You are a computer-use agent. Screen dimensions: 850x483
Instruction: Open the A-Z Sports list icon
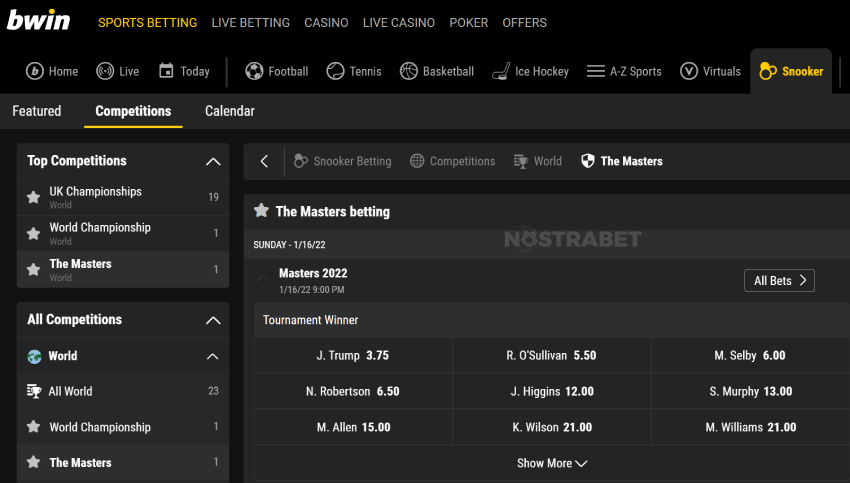596,71
